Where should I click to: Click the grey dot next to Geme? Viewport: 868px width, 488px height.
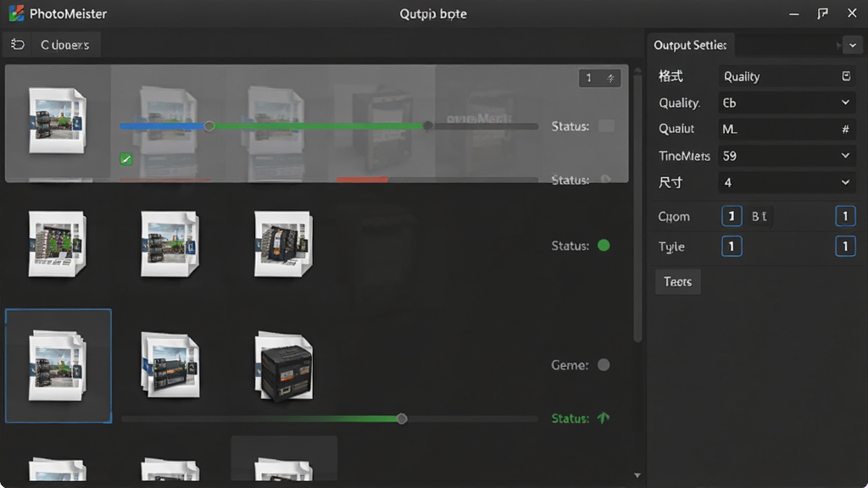point(604,364)
